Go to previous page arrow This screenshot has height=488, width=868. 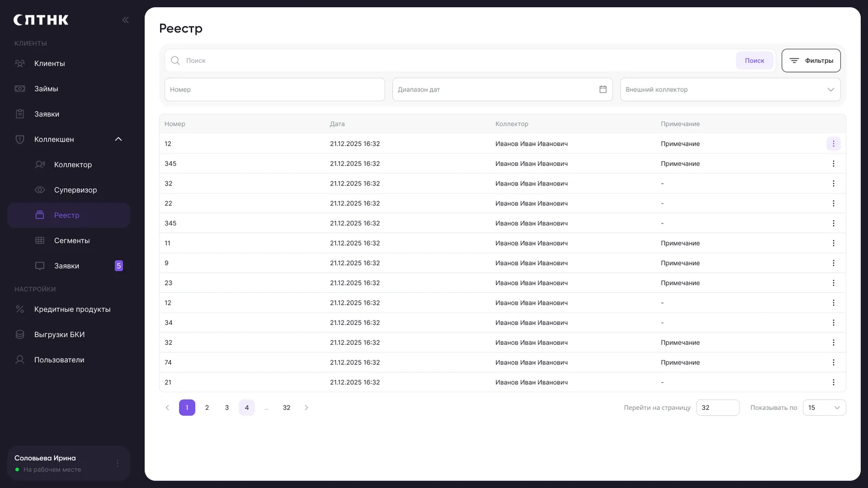tap(167, 408)
